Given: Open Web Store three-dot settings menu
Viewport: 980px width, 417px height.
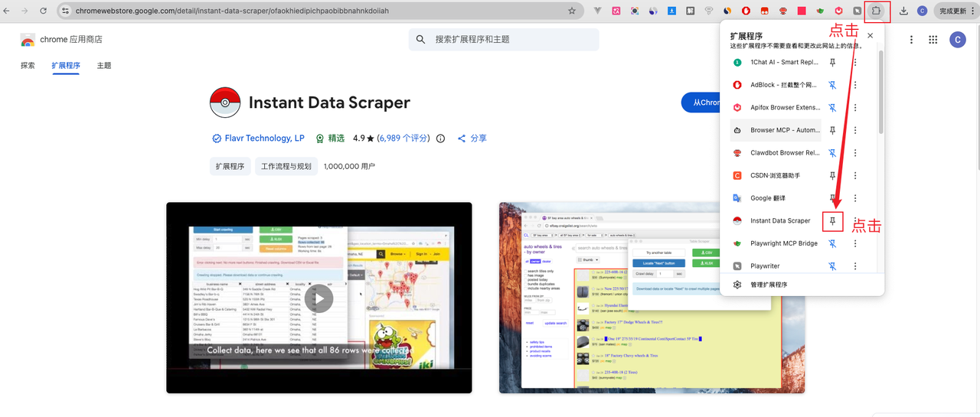Looking at the screenshot, I should pos(911,40).
